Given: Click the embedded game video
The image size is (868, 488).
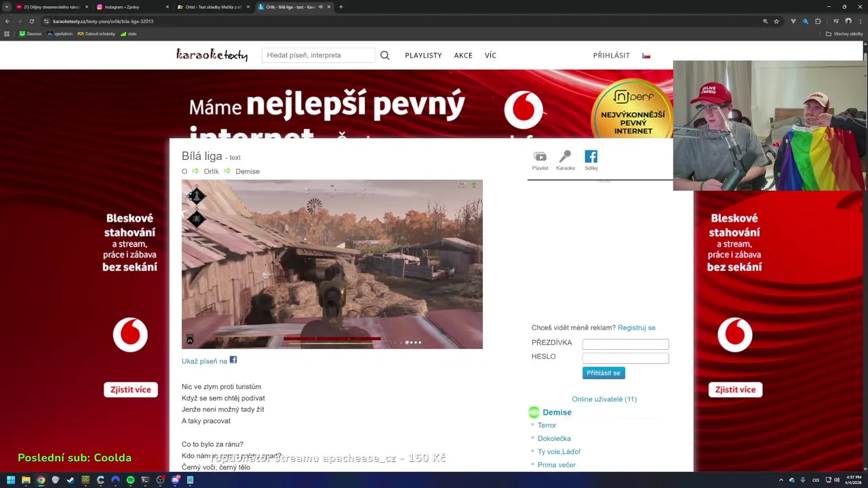Looking at the screenshot, I should pos(332,264).
